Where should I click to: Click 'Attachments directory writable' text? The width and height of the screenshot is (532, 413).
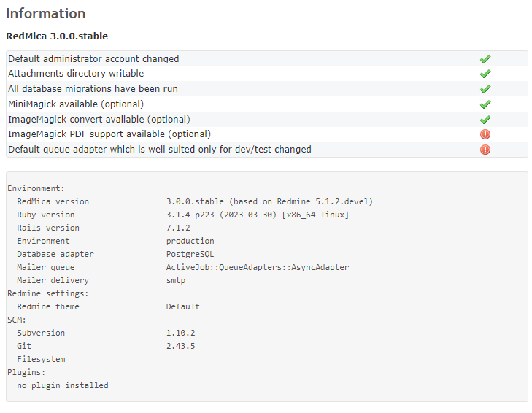76,73
